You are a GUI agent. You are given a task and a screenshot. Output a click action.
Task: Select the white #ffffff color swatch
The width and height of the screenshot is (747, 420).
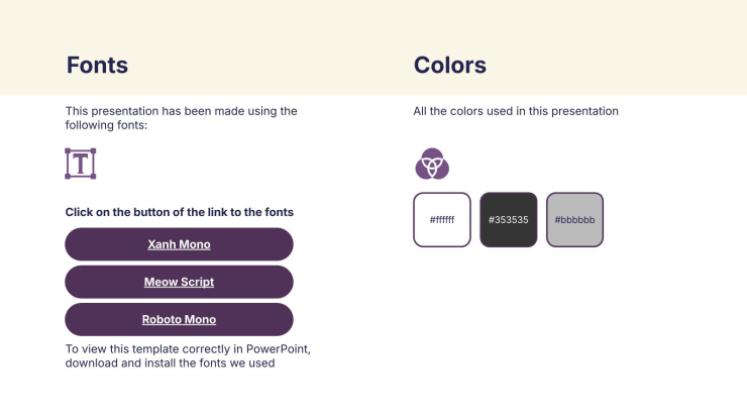(441, 219)
